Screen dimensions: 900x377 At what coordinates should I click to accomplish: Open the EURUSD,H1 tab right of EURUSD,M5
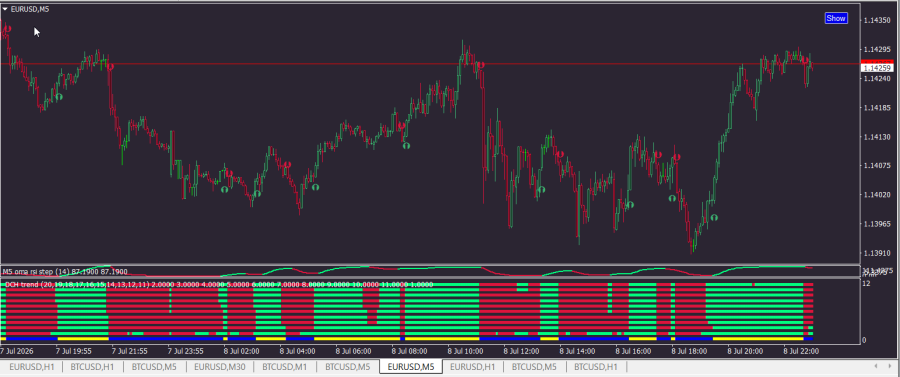click(x=472, y=366)
